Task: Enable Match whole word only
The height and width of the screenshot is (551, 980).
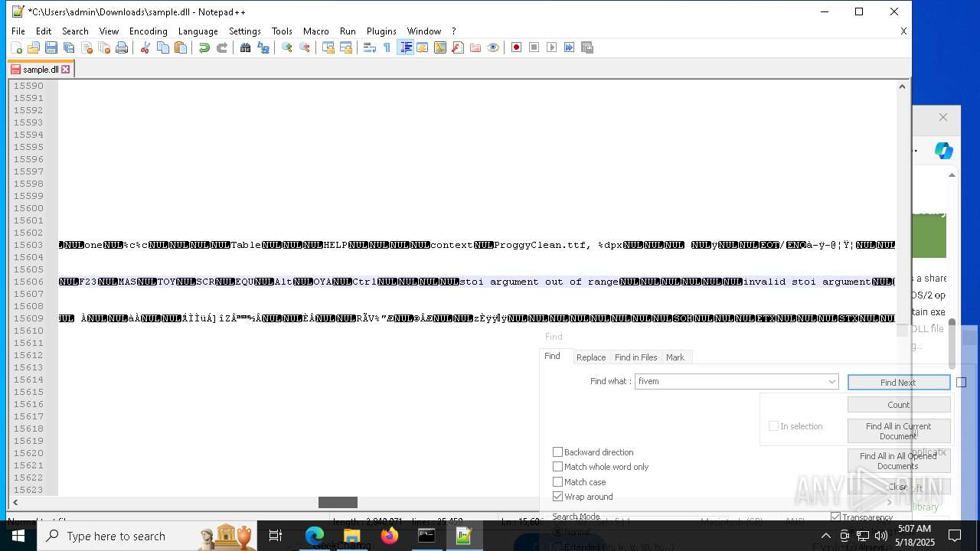Action: pos(557,467)
